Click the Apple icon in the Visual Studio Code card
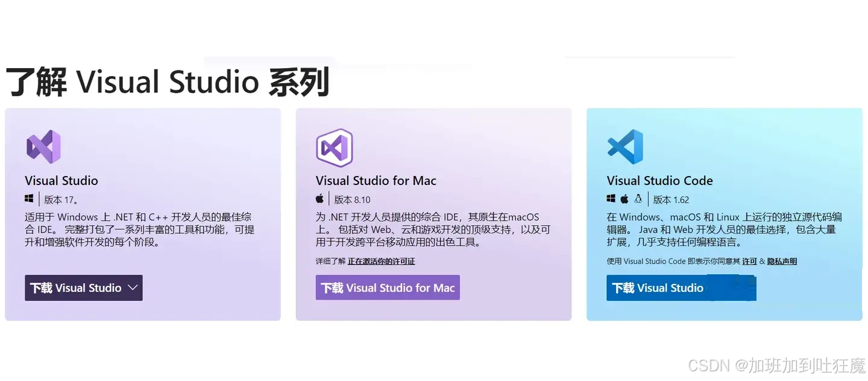The height and width of the screenshot is (381, 868). (624, 199)
